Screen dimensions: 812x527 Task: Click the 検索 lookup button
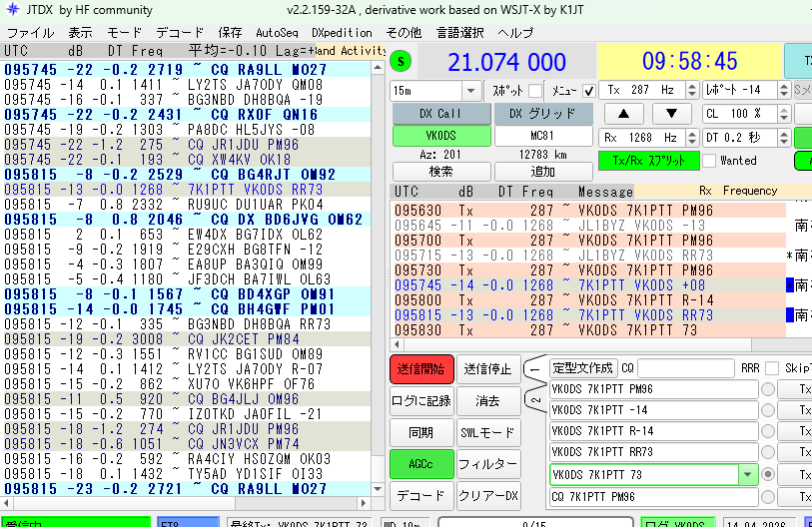click(441, 172)
